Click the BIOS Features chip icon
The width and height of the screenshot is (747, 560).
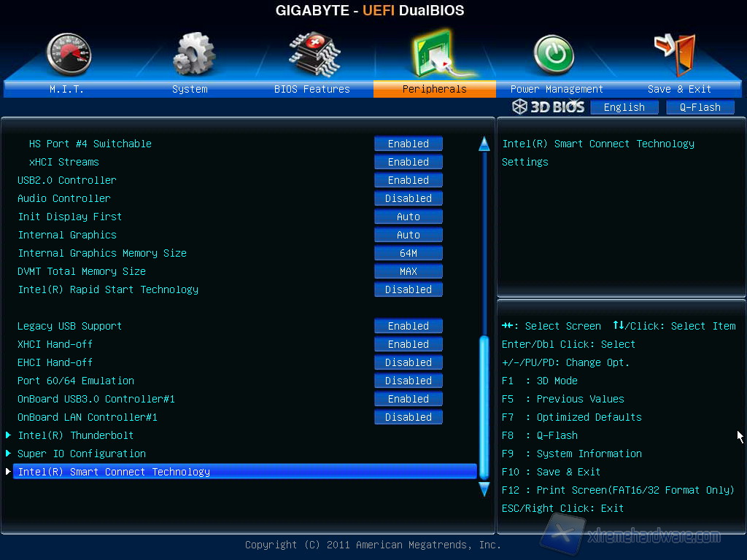314,54
